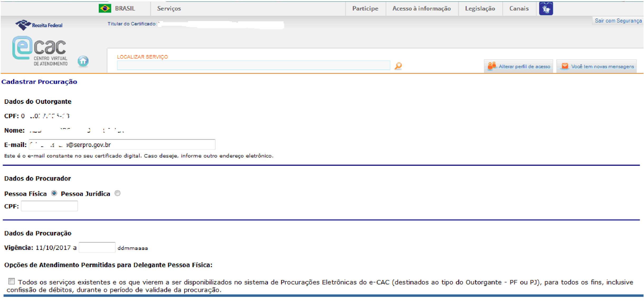Click the VLibras accessibility hands icon
The image size is (644, 306).
point(546,9)
